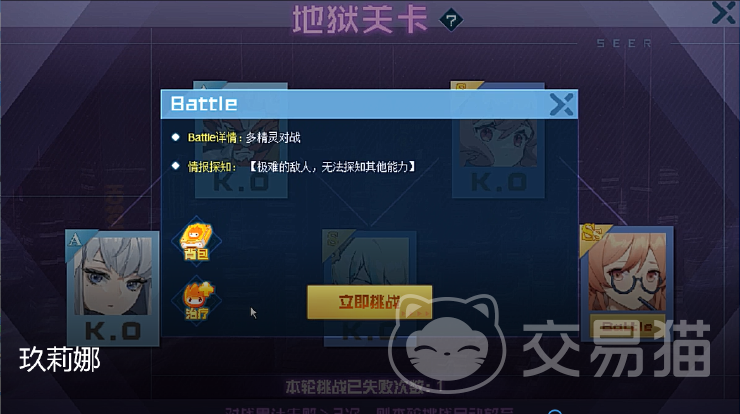Viewport: 740px width, 414px height.
Task: Open the 背包 backpack icon
Action: click(x=196, y=242)
